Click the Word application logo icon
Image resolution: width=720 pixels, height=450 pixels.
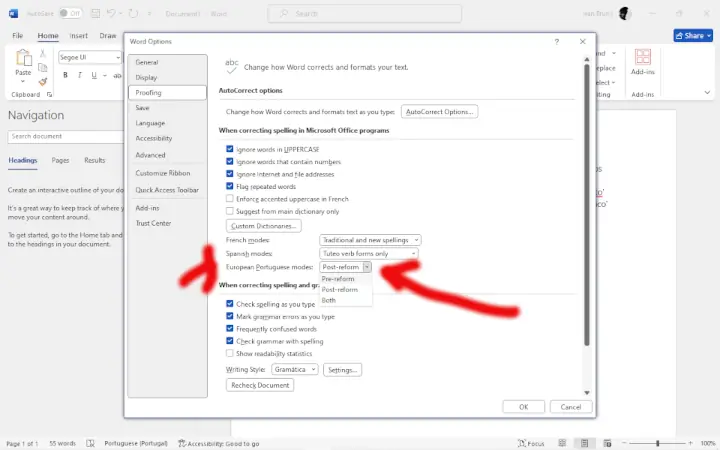(13, 13)
